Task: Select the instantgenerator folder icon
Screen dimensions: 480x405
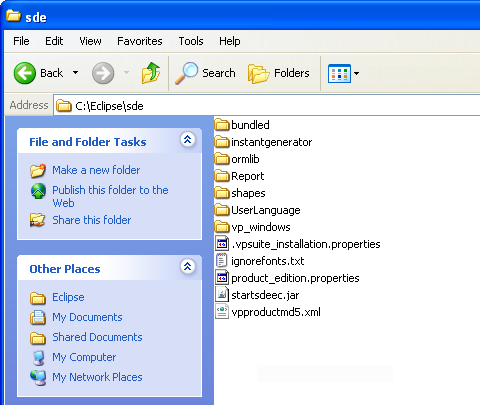Action: (x=222, y=142)
